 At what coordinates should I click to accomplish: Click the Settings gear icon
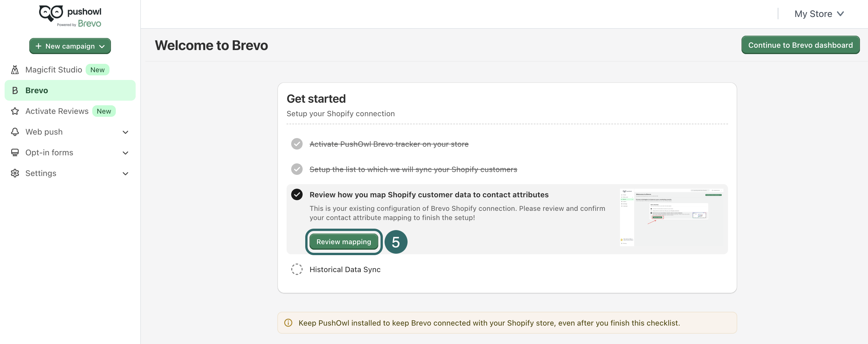click(15, 173)
